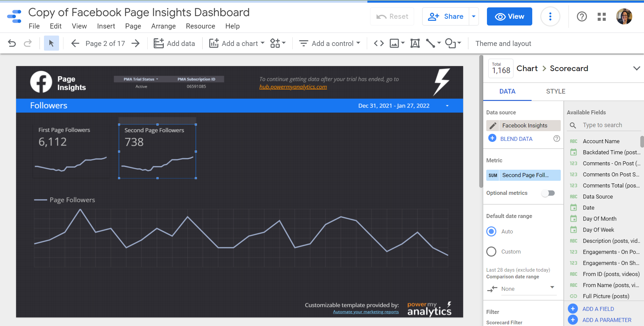Open the more options three-dot menu
The height and width of the screenshot is (326, 644).
[x=550, y=16]
